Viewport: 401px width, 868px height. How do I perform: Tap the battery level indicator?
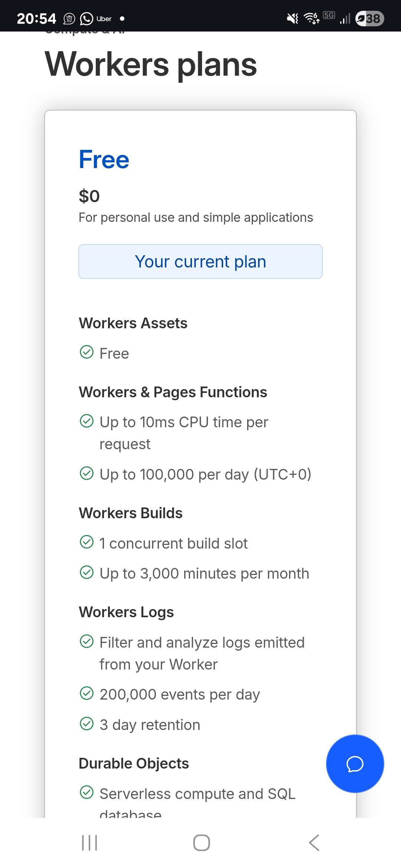click(369, 19)
